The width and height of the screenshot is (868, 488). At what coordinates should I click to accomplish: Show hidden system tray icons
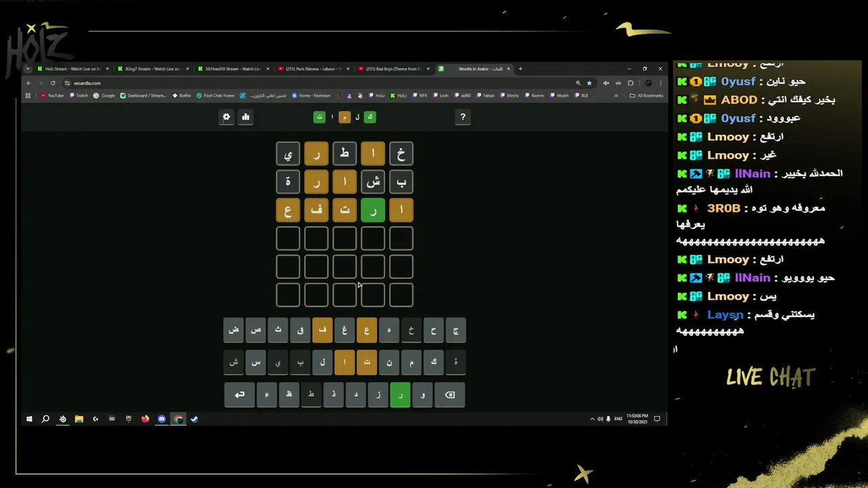(592, 419)
